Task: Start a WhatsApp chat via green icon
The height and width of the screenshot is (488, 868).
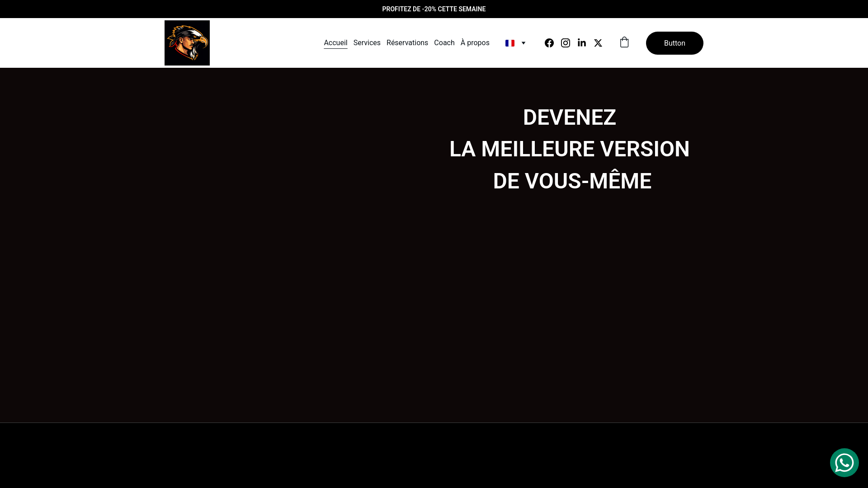Action: 844,463
